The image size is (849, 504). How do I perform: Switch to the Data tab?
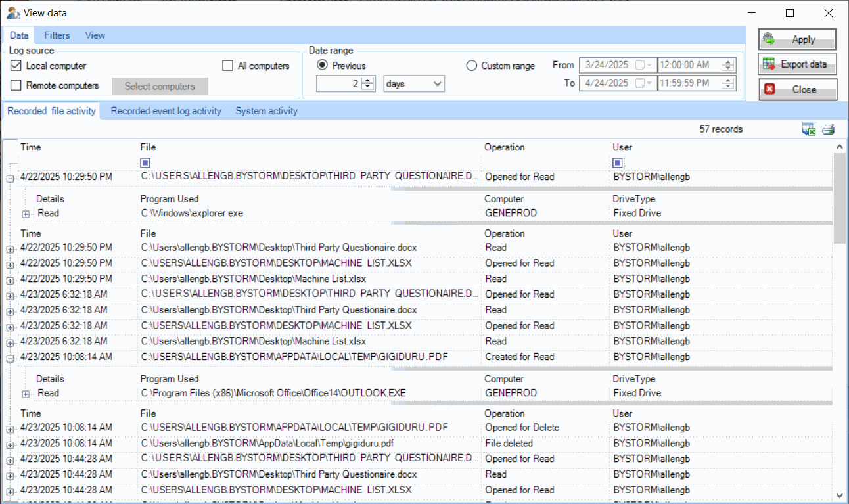(x=19, y=35)
